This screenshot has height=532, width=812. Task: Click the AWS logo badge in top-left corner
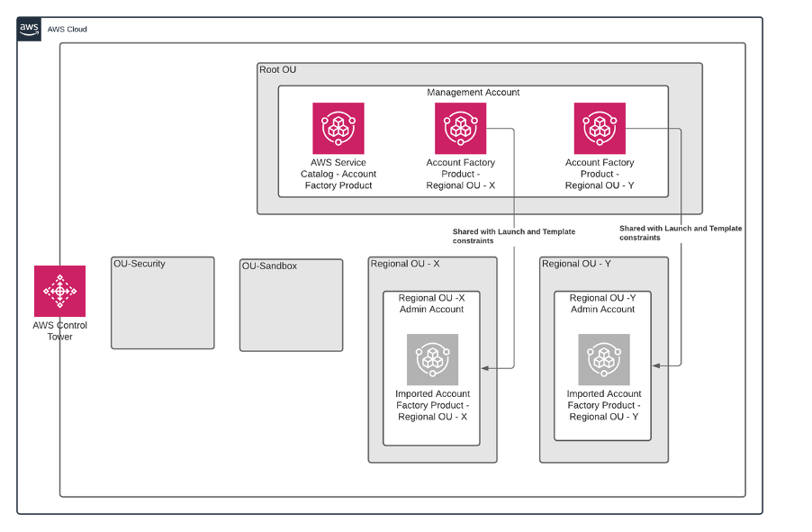[27, 28]
